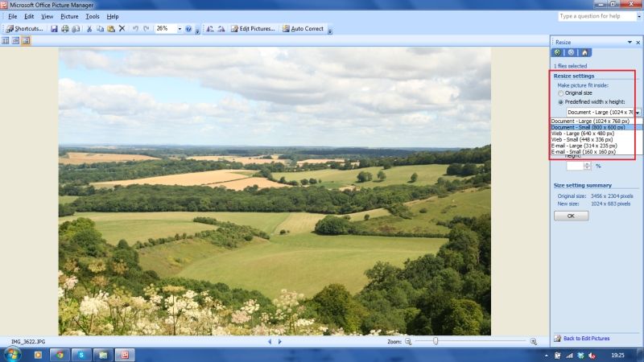Open the Windows Start button
Image resolution: width=644 pixels, height=362 pixels.
tap(12, 355)
